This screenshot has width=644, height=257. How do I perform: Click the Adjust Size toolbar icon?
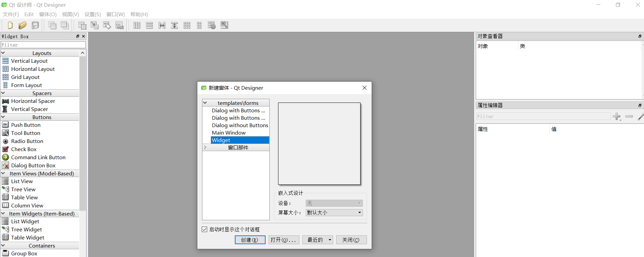pos(224,25)
